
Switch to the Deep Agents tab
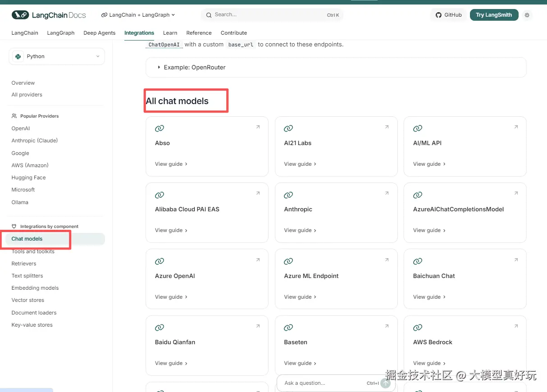click(x=100, y=33)
